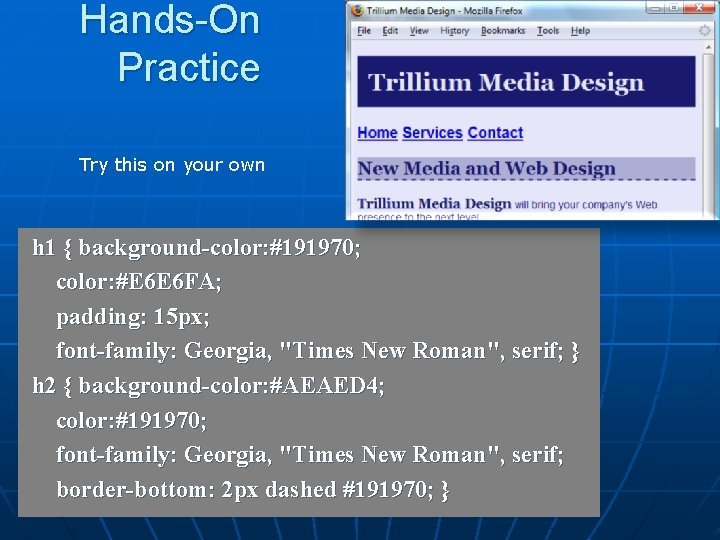
Task: Close the Trillium Media Design Firefox window
Action: 698,7
